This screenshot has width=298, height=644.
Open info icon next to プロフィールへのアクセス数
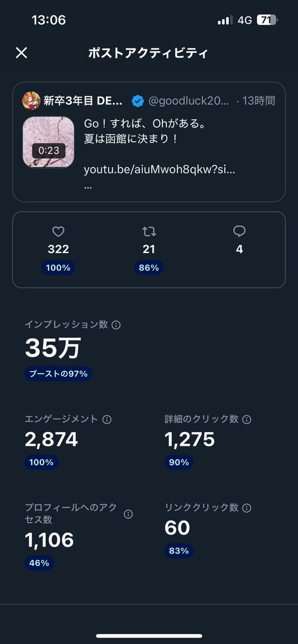pyautogui.click(x=129, y=514)
